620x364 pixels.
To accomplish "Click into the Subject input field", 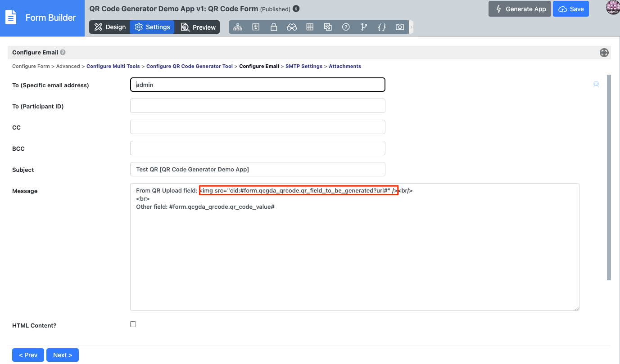I will tap(258, 169).
